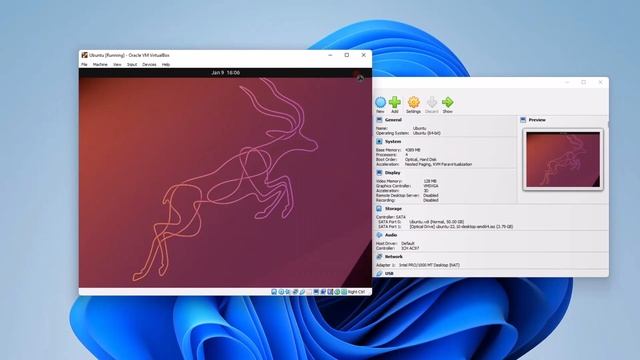The image size is (640, 360).
Task: Click the Network section icon
Action: (x=379, y=256)
